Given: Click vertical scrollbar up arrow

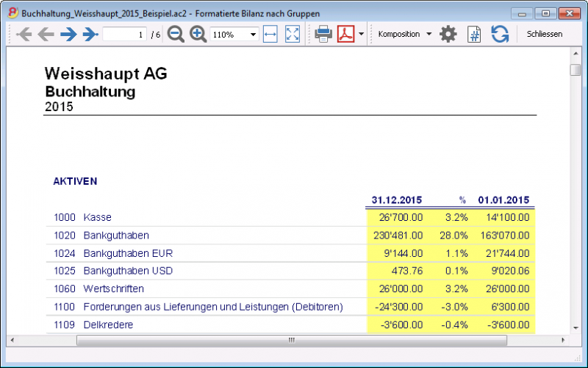Looking at the screenshot, I should click(x=576, y=54).
